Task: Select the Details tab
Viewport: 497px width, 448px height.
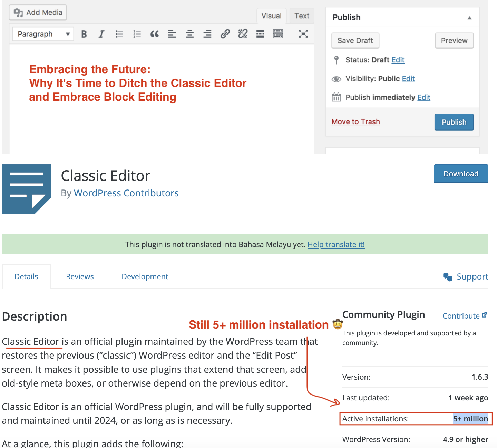Action: (26, 276)
